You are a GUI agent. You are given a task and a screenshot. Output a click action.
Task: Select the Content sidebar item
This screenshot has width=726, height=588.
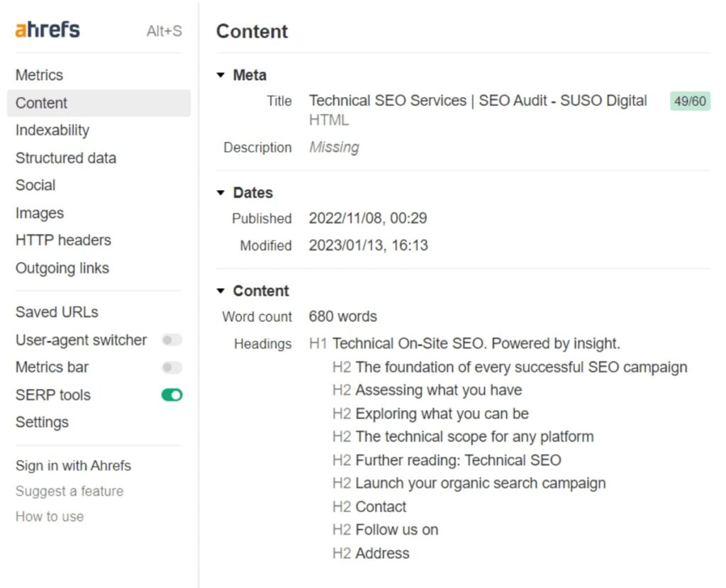(x=99, y=103)
